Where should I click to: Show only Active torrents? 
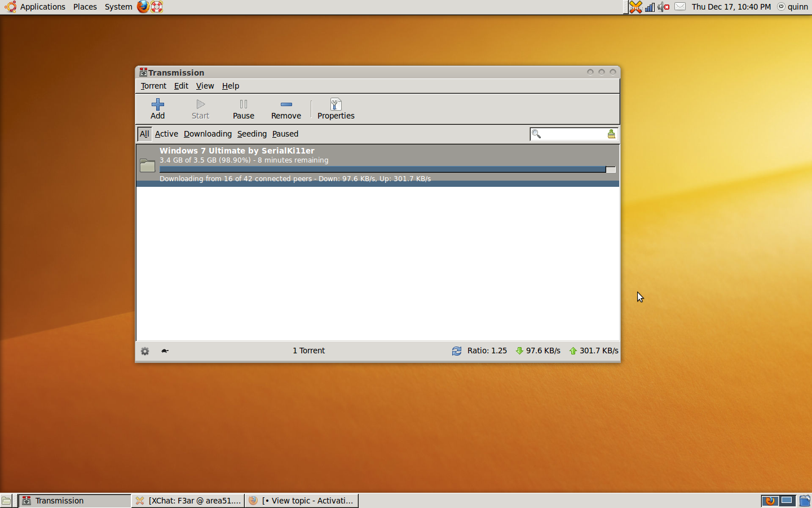pyautogui.click(x=166, y=134)
